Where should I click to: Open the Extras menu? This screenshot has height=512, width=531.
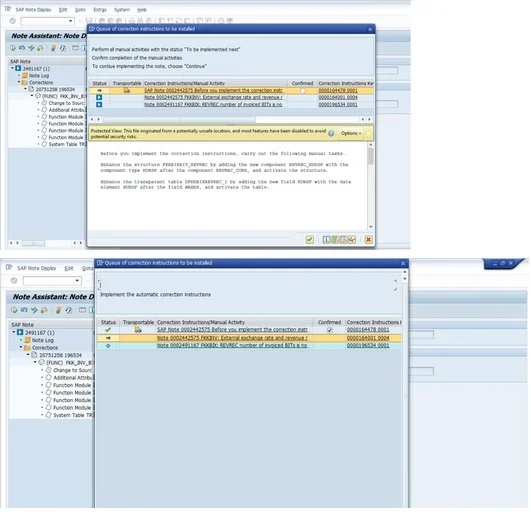click(x=100, y=10)
